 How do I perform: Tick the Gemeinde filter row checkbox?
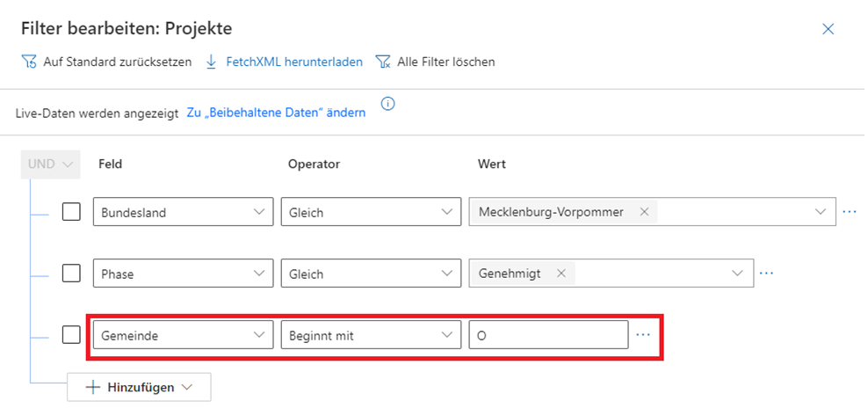(x=71, y=335)
